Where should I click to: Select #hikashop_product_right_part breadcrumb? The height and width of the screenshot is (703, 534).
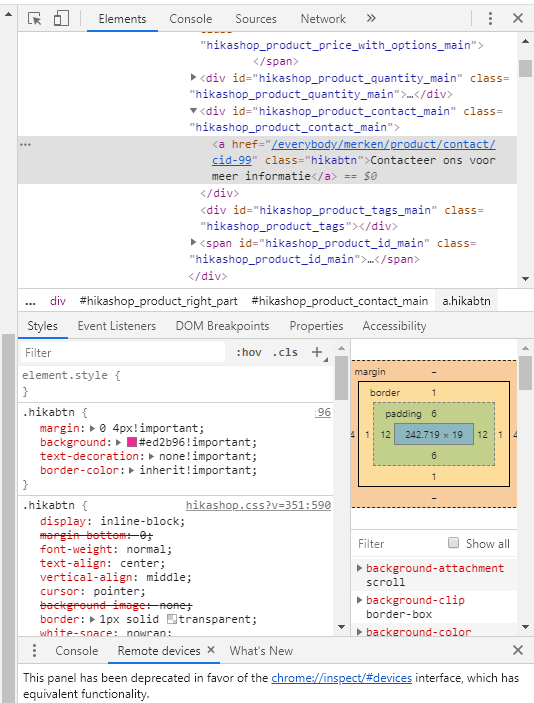(158, 301)
